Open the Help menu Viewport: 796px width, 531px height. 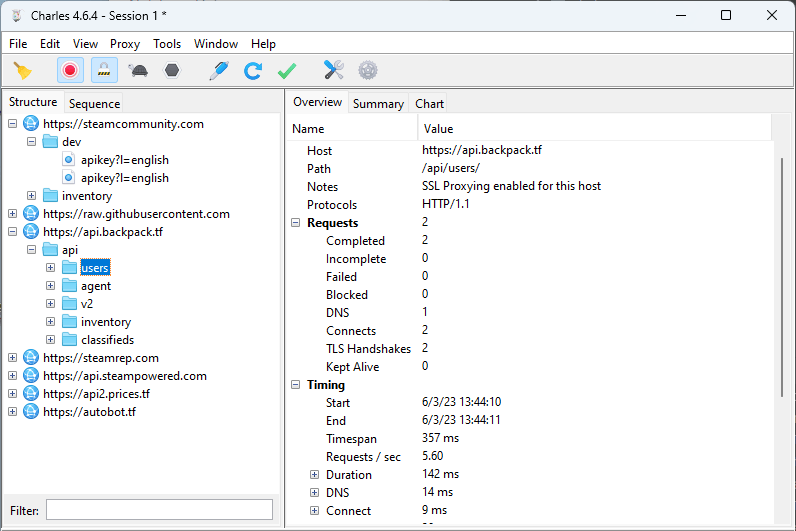pos(263,44)
